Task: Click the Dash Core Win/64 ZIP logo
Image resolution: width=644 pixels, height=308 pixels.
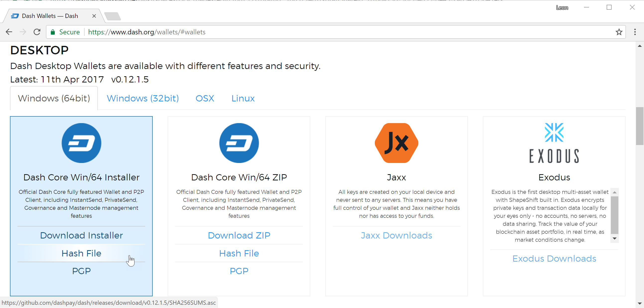Action: (x=239, y=143)
